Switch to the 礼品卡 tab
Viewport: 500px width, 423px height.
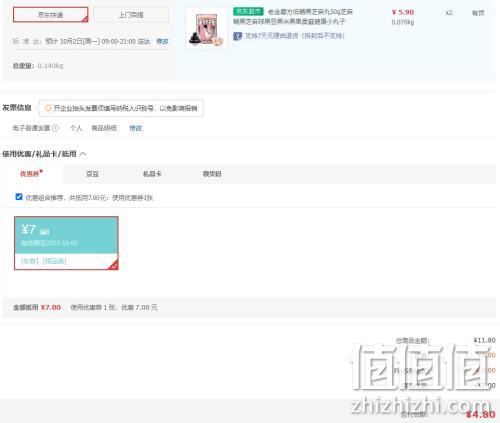coord(152,174)
